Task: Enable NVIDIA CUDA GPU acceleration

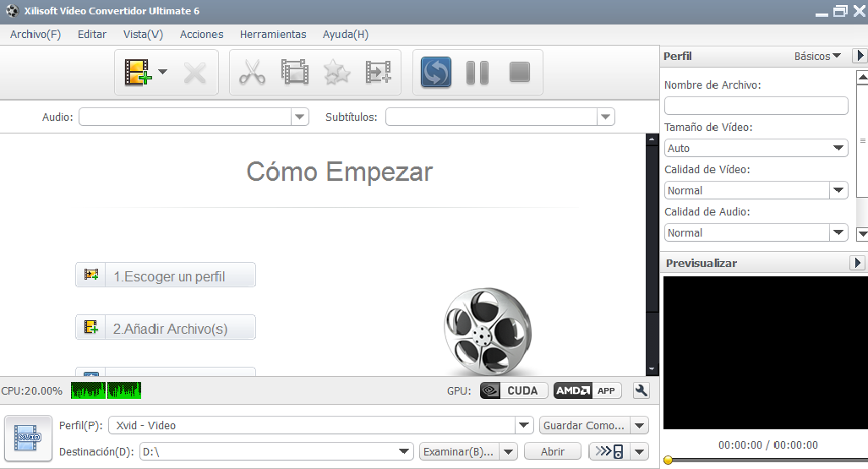Action: coord(514,390)
